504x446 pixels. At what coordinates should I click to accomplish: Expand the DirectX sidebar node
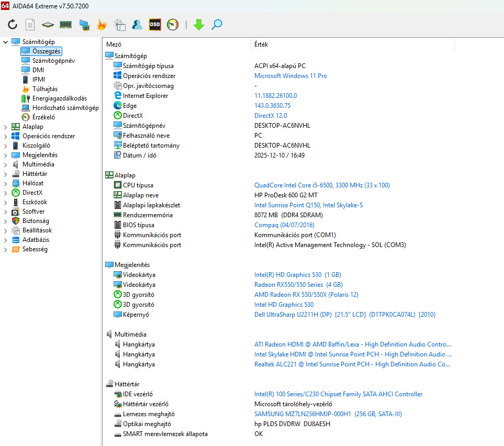click(x=5, y=193)
